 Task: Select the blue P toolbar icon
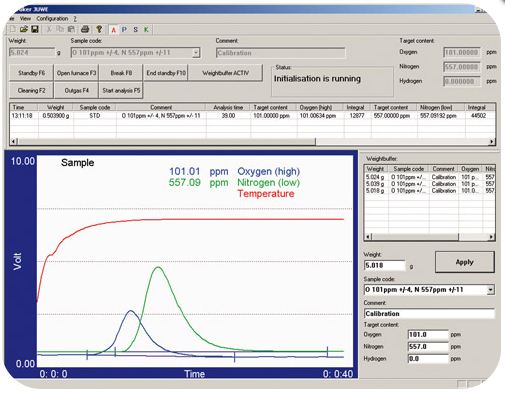point(124,30)
